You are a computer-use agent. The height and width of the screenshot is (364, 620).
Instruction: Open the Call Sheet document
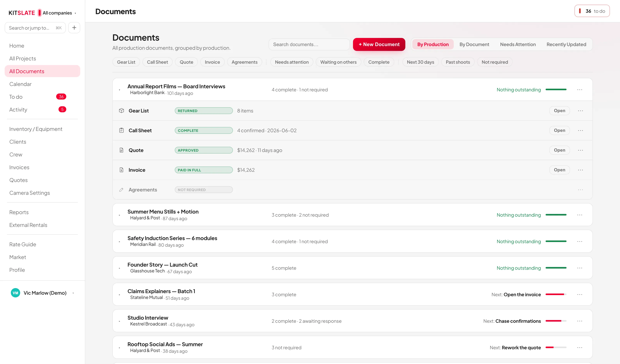(559, 130)
